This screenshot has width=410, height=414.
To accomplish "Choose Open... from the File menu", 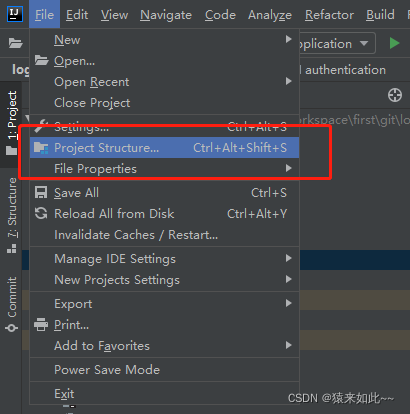I will [x=165, y=61].
